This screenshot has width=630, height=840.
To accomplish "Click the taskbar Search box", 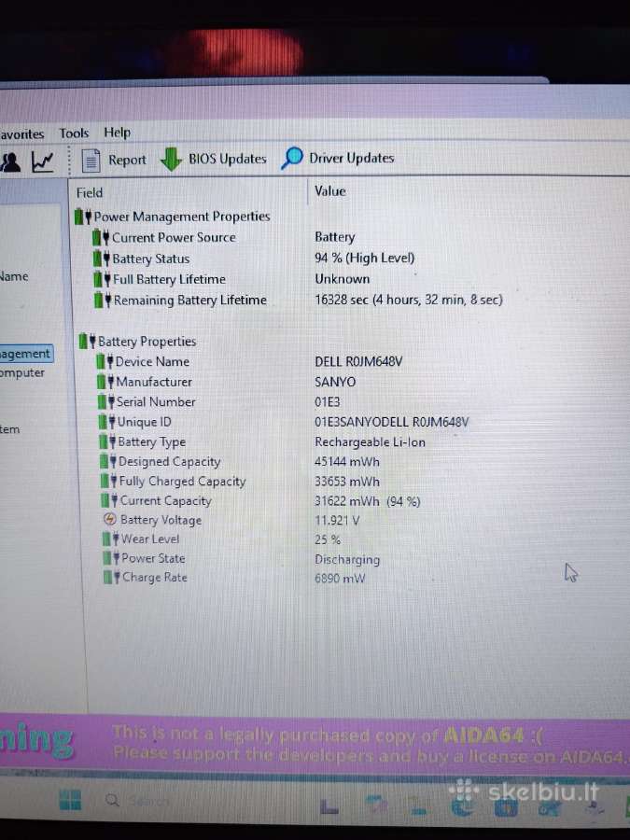I will [138, 801].
